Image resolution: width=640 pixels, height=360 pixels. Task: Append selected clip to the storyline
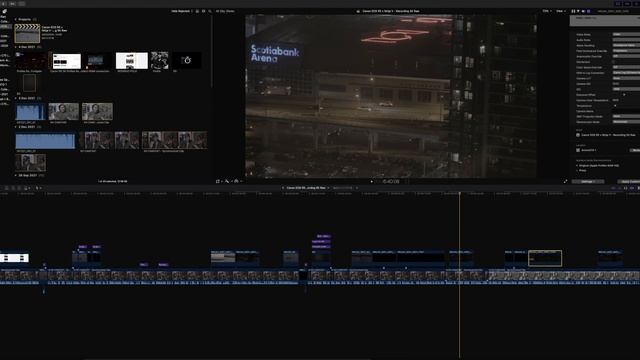(19, 188)
